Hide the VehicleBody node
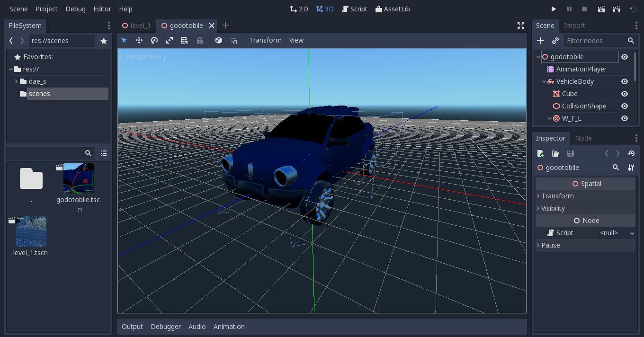644x337 pixels. click(625, 81)
